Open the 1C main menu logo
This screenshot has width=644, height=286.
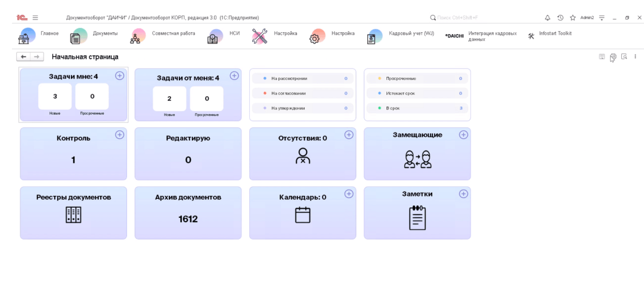pyautogui.click(x=22, y=18)
